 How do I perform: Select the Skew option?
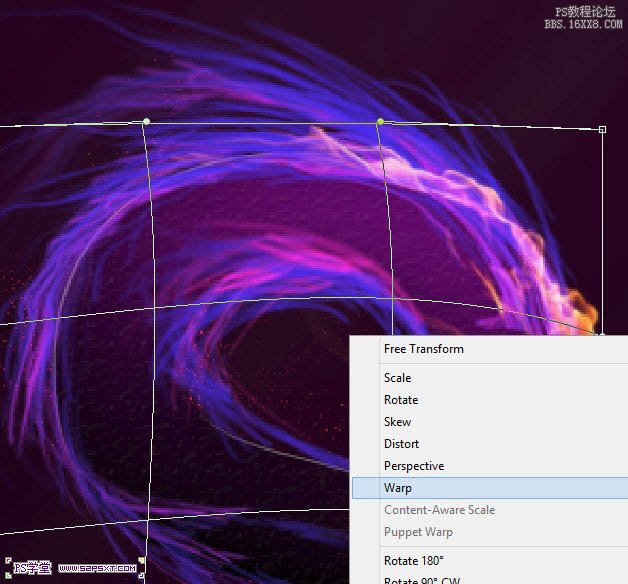click(490, 422)
